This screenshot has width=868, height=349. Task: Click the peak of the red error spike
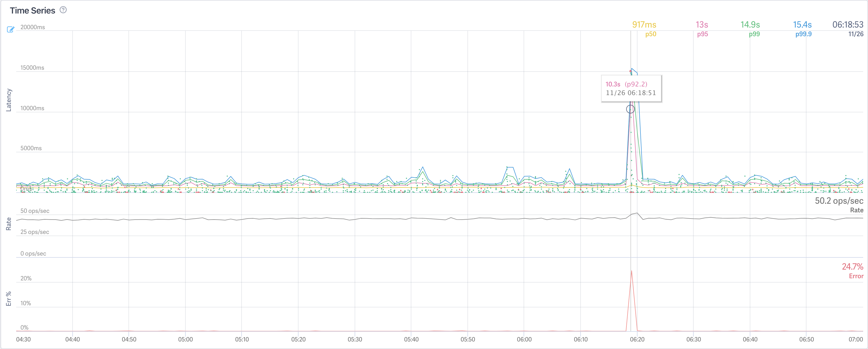tap(632, 271)
